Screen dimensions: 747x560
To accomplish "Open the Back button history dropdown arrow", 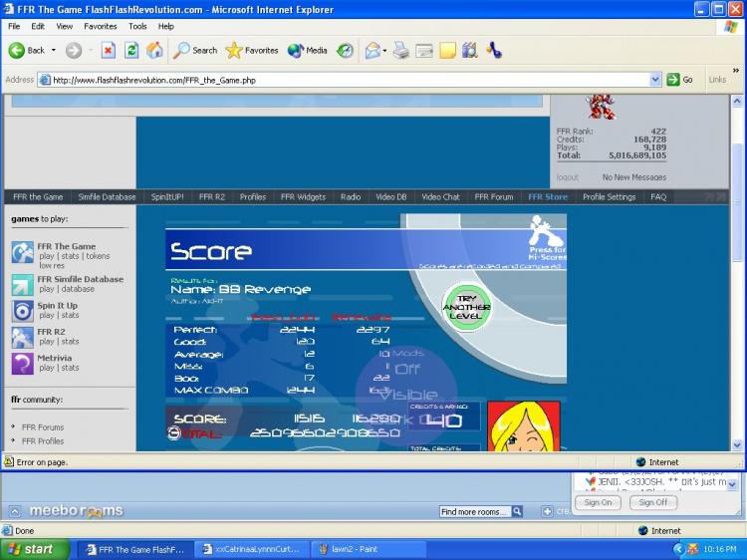I will tap(52, 50).
